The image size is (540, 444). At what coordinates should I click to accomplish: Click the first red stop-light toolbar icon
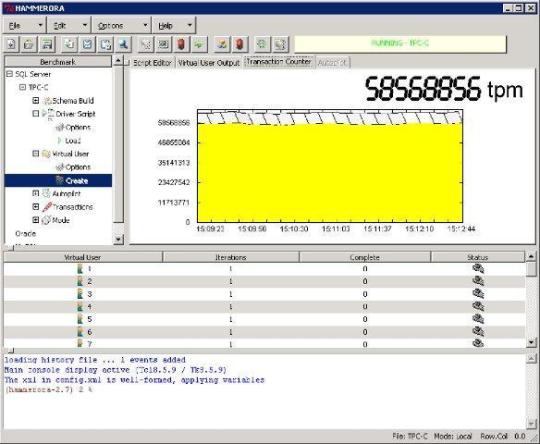pos(181,44)
